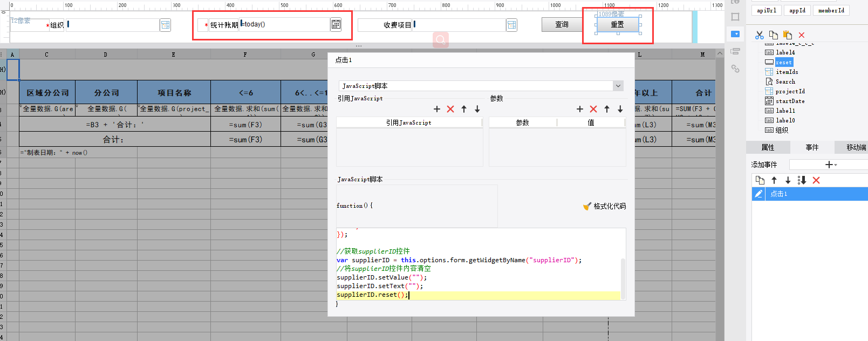Switch to the 属性 tab
Image resolution: width=868 pixels, height=341 pixels.
click(768, 147)
